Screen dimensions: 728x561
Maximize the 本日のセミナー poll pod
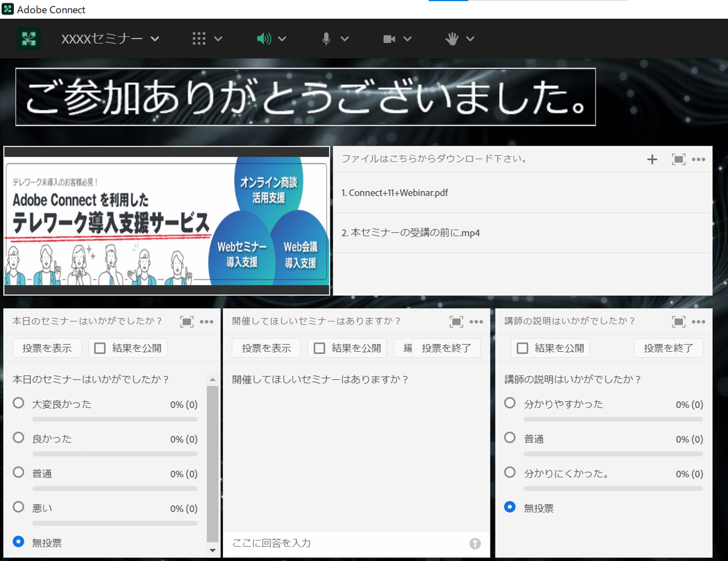click(x=187, y=322)
